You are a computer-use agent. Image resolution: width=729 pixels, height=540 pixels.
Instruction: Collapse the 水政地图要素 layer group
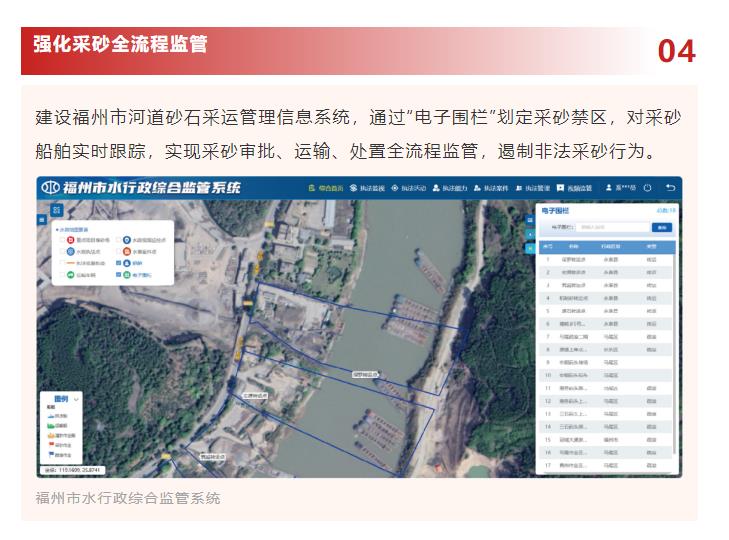coord(57,230)
